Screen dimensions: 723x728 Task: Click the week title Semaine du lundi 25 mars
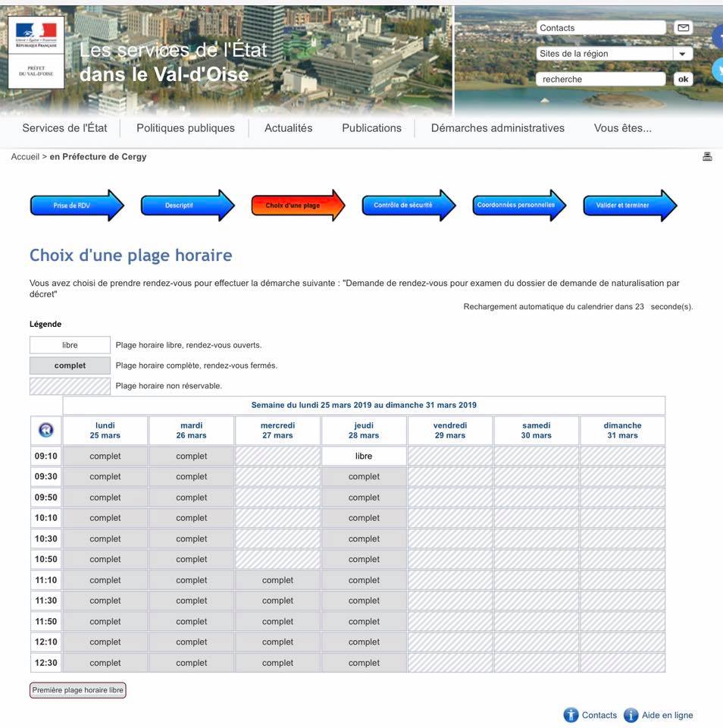point(364,405)
